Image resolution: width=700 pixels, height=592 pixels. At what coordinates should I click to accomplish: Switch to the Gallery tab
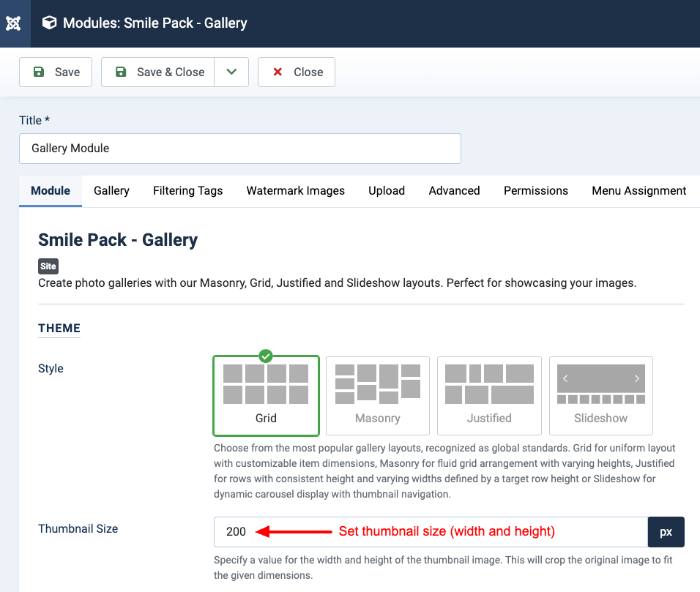(111, 190)
